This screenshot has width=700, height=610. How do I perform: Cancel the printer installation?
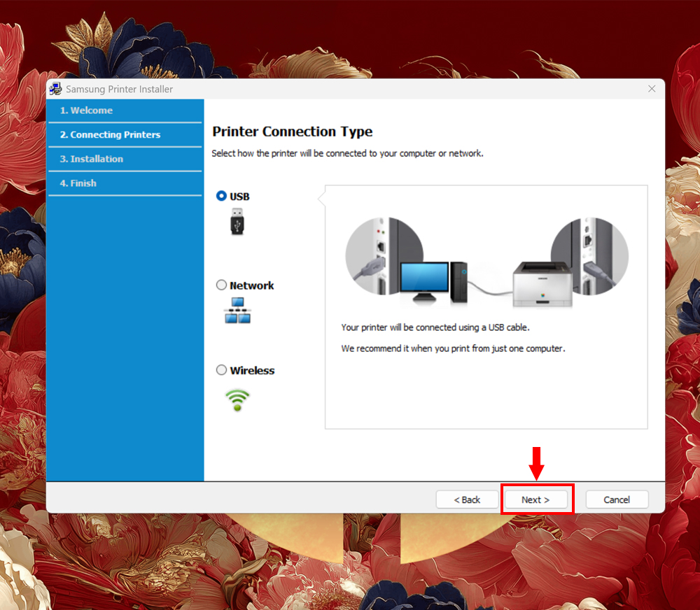[x=617, y=499]
